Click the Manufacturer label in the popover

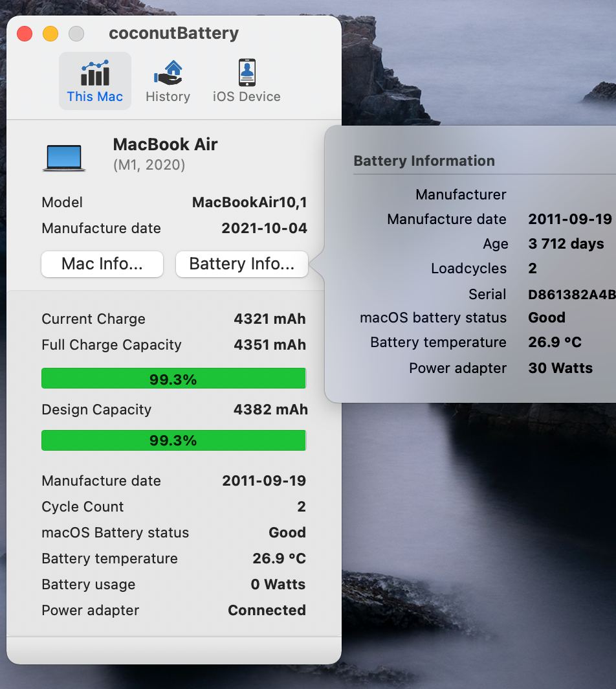(461, 195)
